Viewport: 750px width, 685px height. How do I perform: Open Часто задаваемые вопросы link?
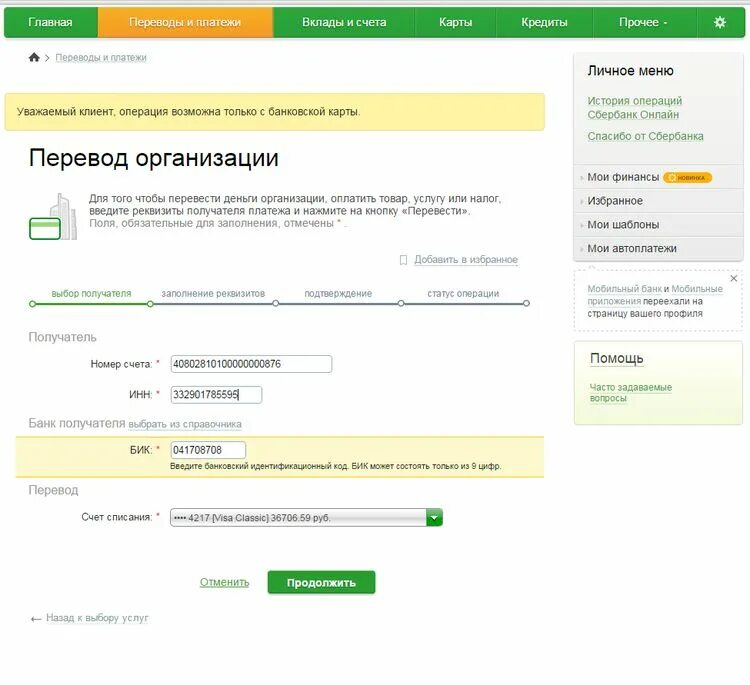630,393
